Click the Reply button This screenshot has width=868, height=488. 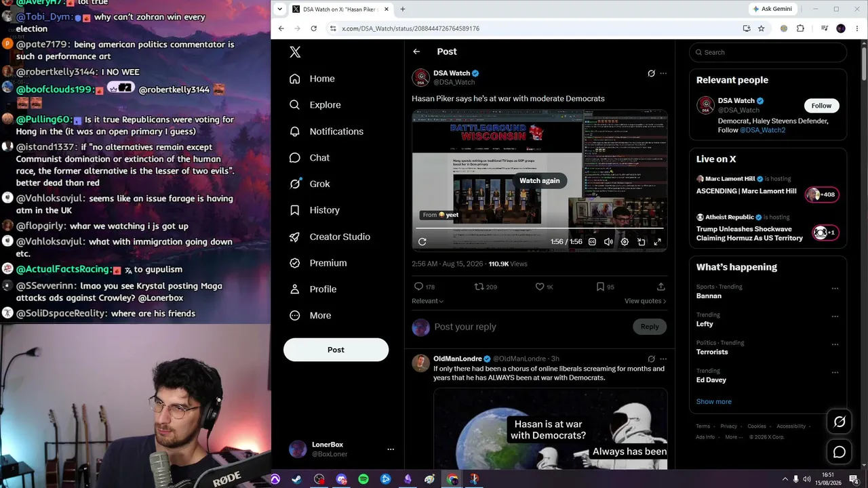tap(650, 327)
